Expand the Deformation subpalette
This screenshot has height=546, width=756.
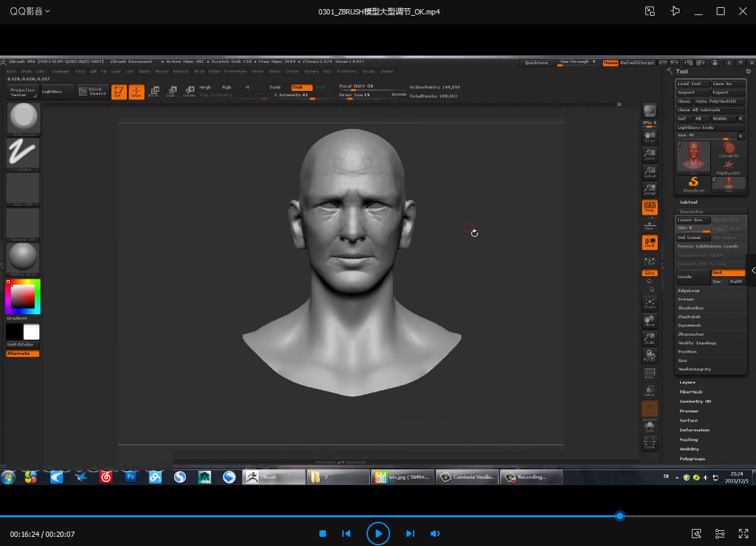(x=694, y=430)
